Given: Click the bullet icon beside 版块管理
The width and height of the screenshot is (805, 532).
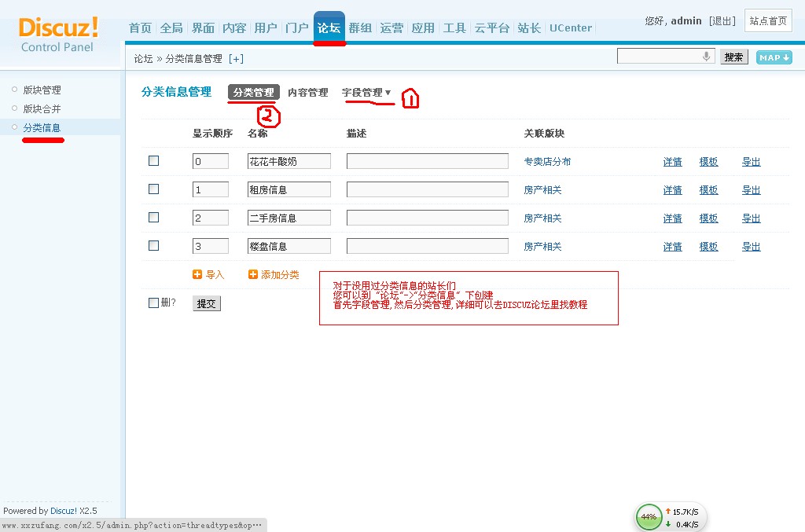Looking at the screenshot, I should [14, 90].
